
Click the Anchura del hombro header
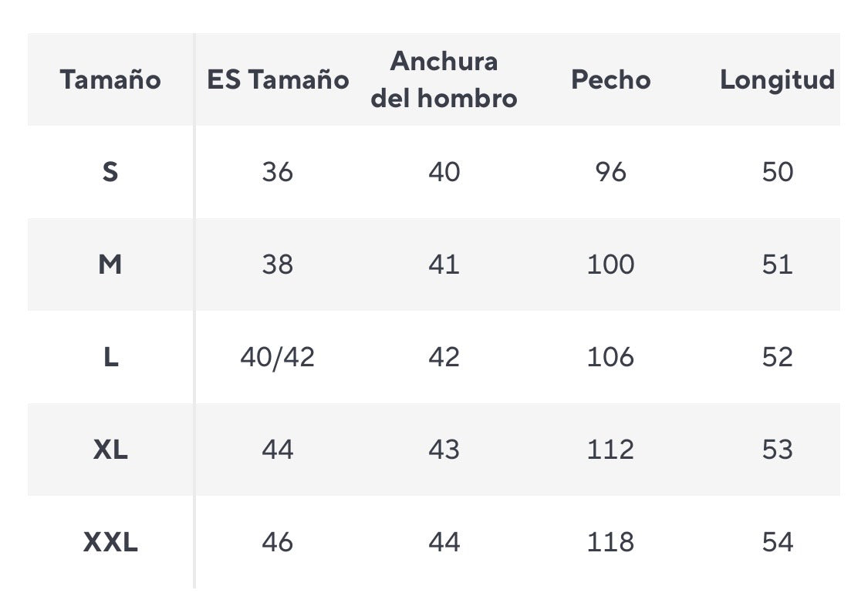(444, 79)
